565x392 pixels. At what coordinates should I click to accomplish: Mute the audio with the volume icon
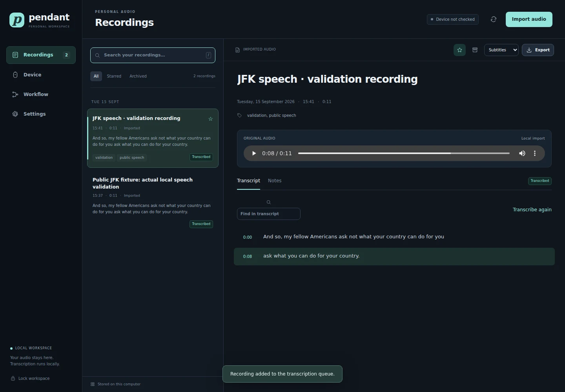[x=522, y=153]
